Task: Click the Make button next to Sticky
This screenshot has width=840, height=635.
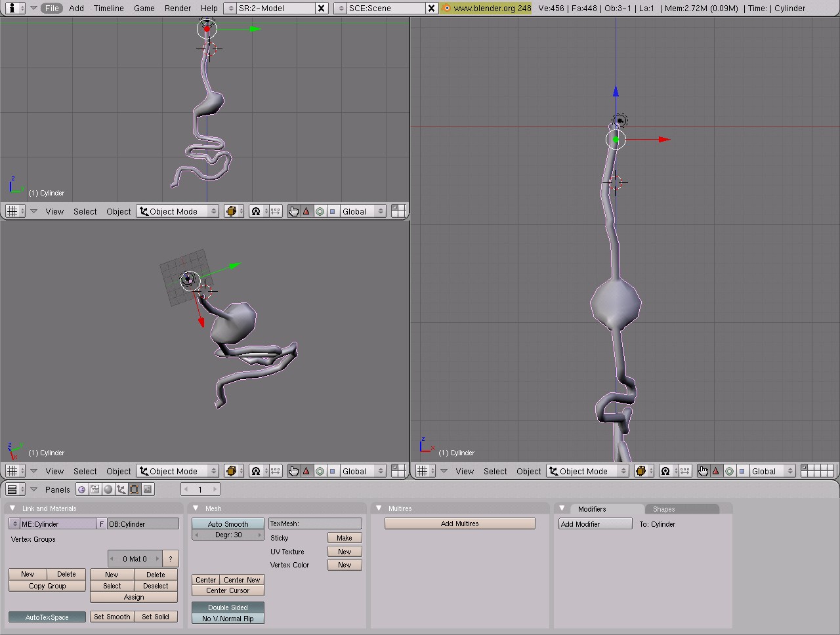Action: [345, 538]
